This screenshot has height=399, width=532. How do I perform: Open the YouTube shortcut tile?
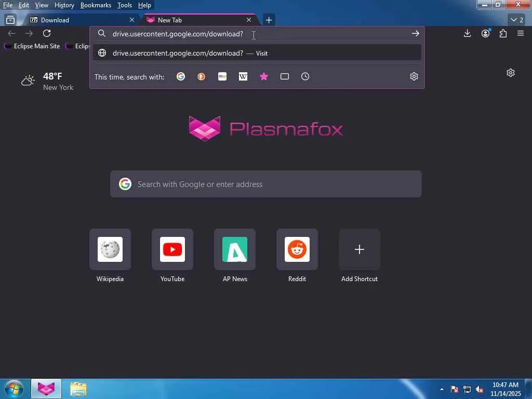(x=172, y=249)
